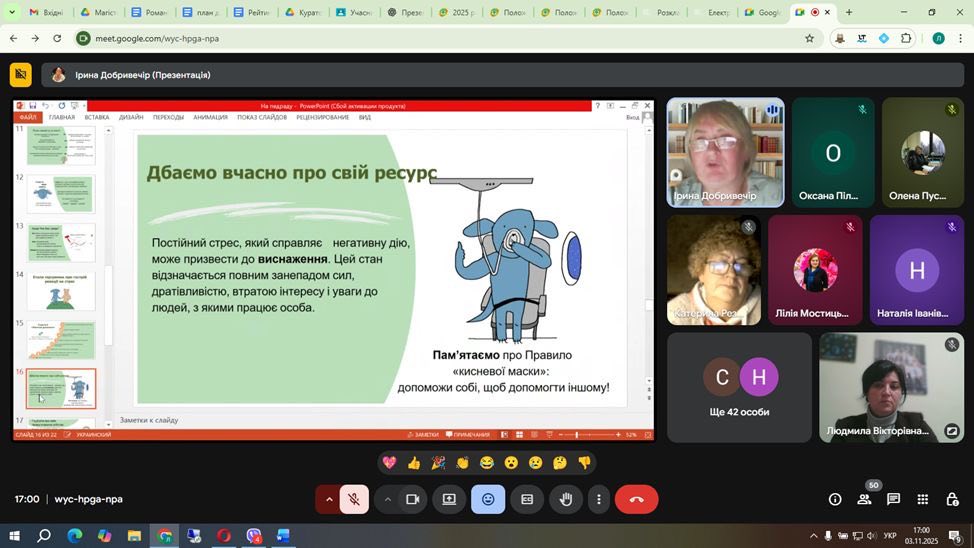Image resolution: width=974 pixels, height=548 pixels.
Task: Send the party popper reaction
Action: coord(438,462)
